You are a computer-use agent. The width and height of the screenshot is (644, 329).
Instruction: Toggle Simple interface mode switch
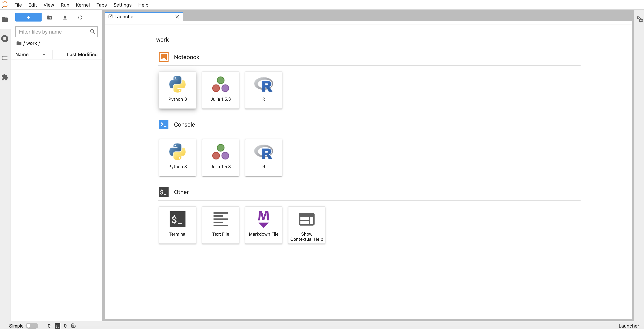click(32, 326)
